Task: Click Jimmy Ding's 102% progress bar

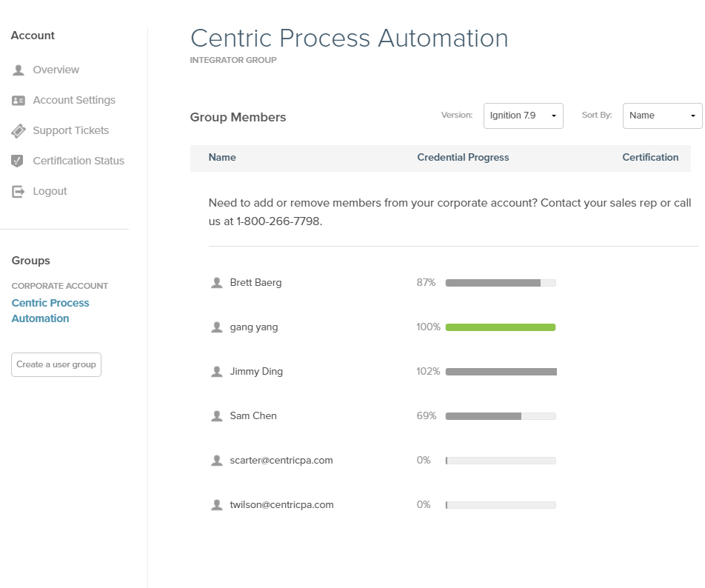Action: [x=501, y=372]
